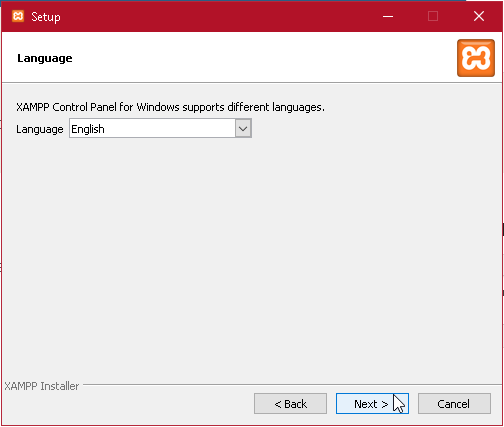Click the 'Language' label beside the combo box

(40, 129)
